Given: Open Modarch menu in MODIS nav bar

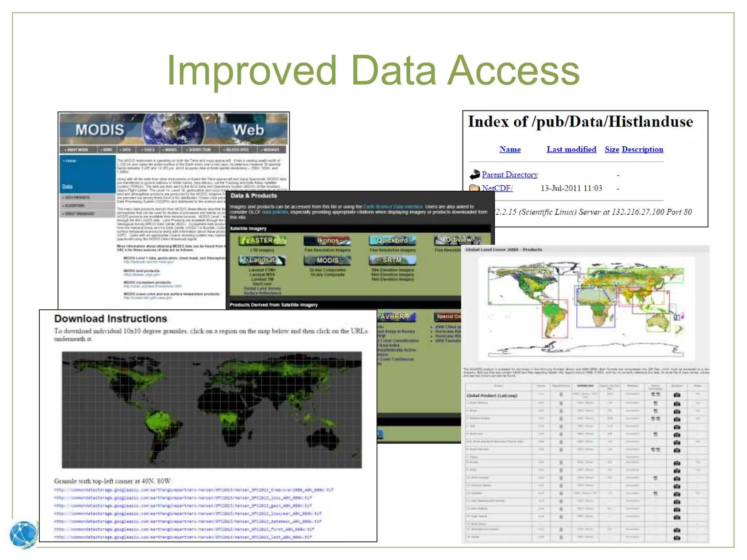Looking at the screenshot, I should coord(271,150).
